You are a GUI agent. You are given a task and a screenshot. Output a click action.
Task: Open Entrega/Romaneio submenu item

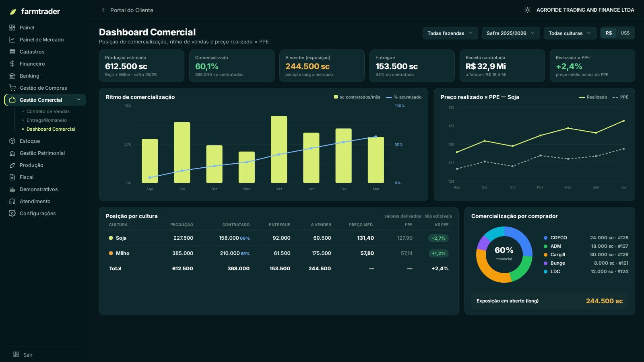click(47, 120)
